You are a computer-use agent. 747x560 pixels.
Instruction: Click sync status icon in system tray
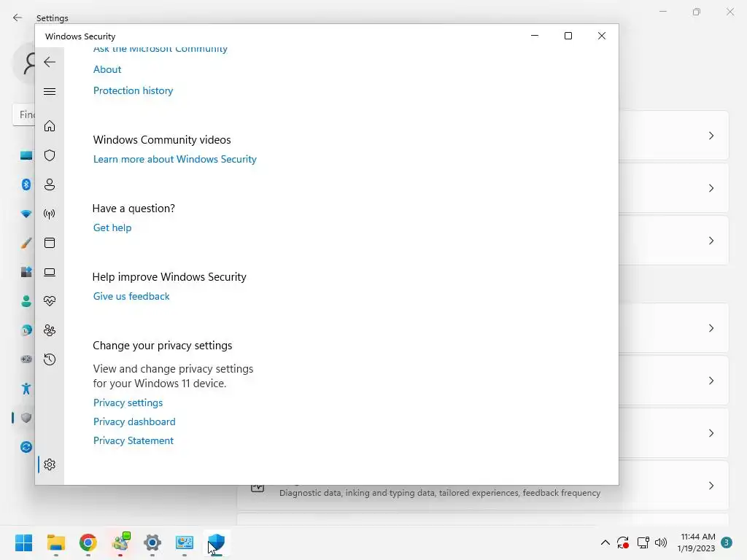[x=623, y=542]
